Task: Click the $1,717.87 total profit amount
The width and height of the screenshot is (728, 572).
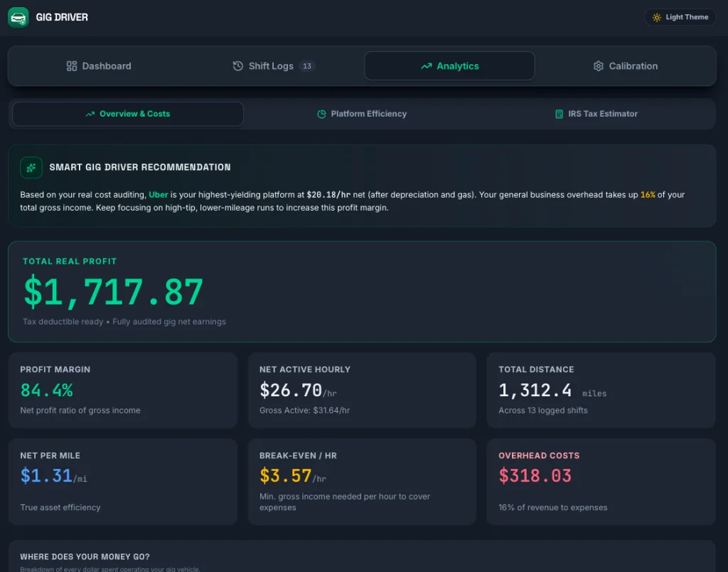Action: click(x=113, y=292)
